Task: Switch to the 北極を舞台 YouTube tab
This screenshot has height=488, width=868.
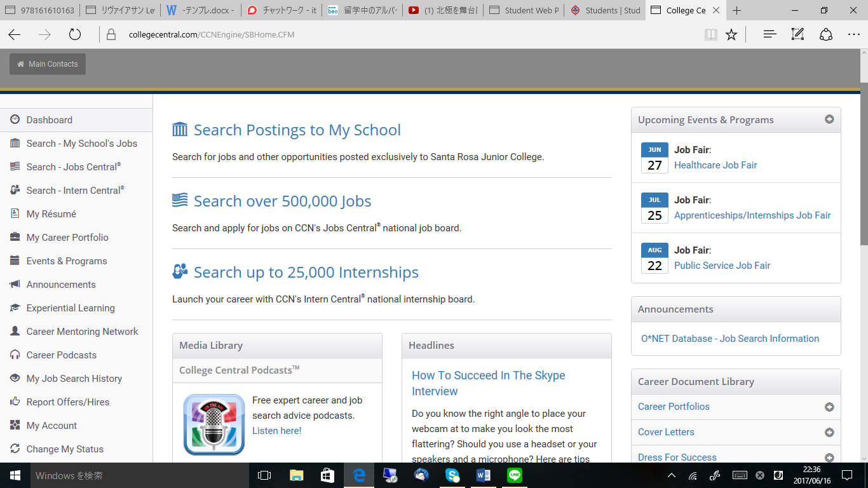Action: tap(444, 10)
